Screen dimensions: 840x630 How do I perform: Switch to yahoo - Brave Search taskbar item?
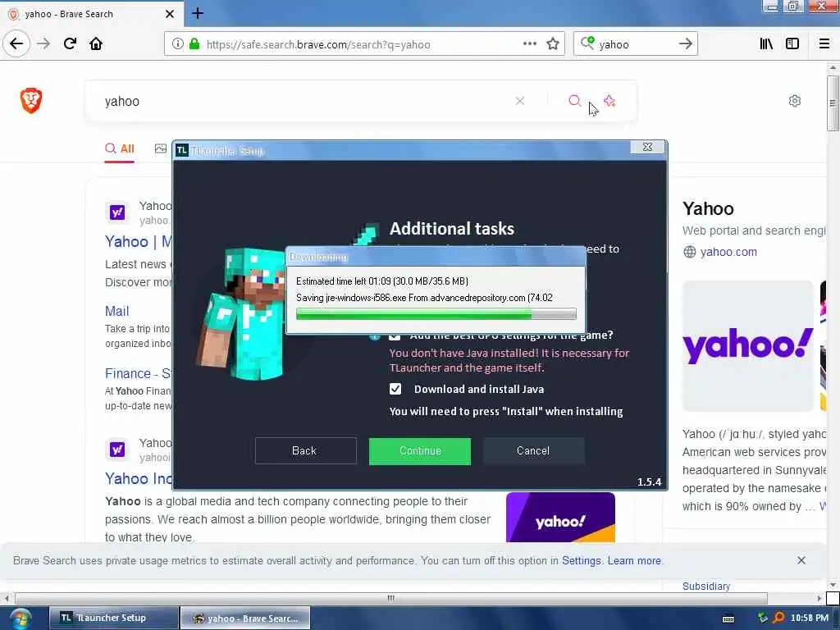pos(245,619)
